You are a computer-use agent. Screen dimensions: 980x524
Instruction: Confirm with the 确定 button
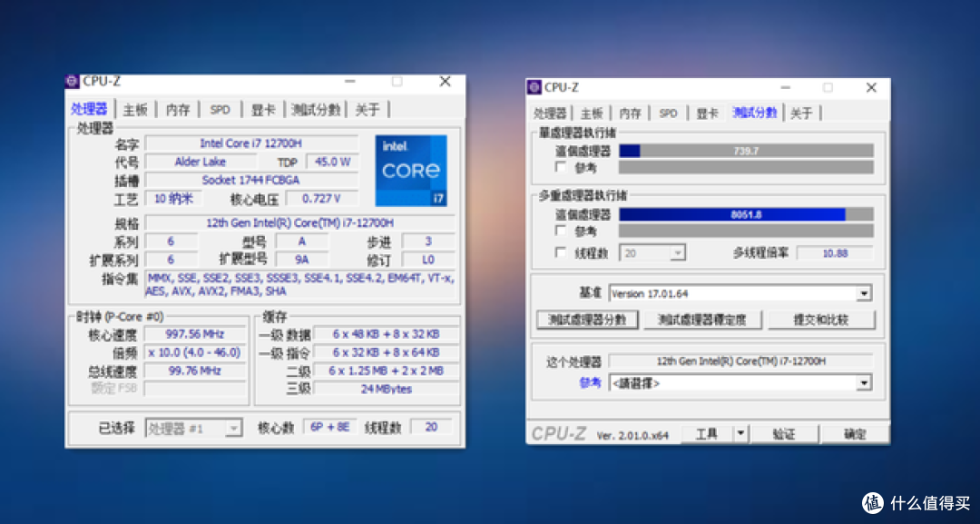(854, 433)
